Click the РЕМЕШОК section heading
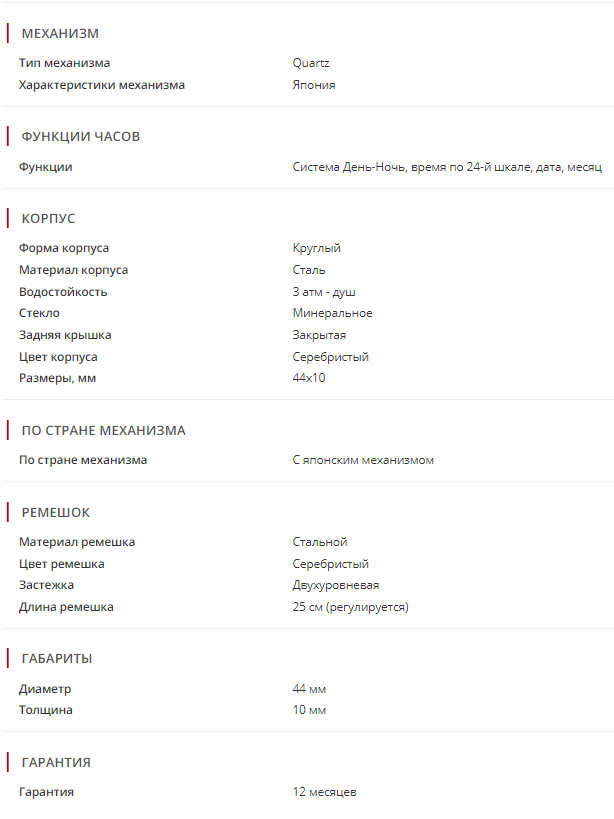614x819 pixels. (56, 512)
